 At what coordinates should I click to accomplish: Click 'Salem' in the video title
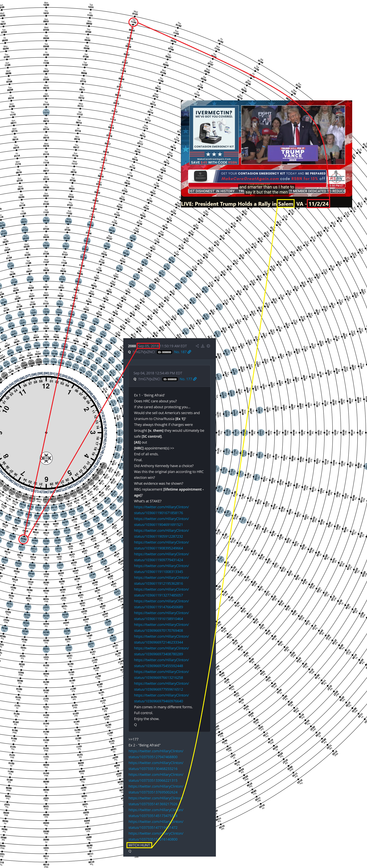click(286, 204)
